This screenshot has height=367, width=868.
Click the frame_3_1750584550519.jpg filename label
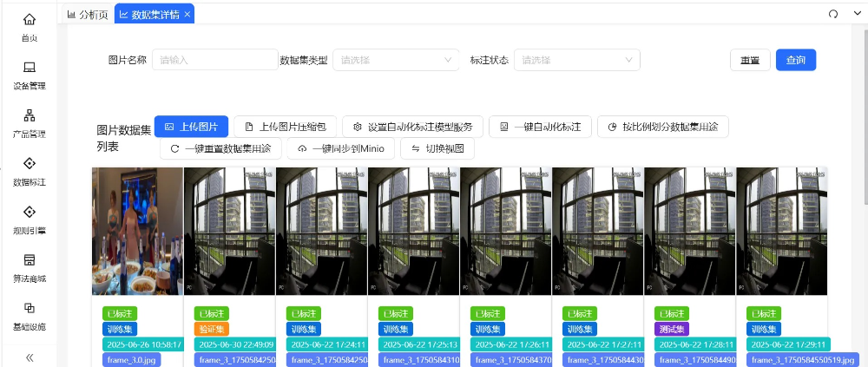click(803, 360)
